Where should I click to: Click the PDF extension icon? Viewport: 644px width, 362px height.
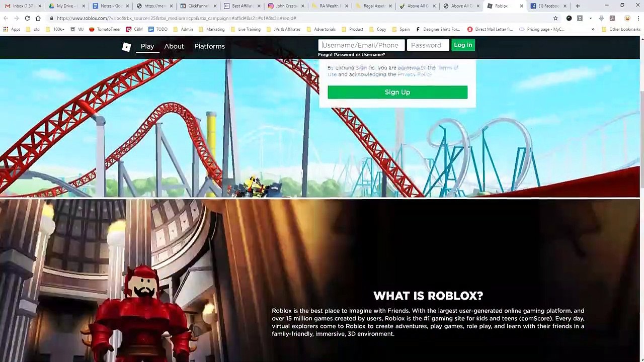612,18
